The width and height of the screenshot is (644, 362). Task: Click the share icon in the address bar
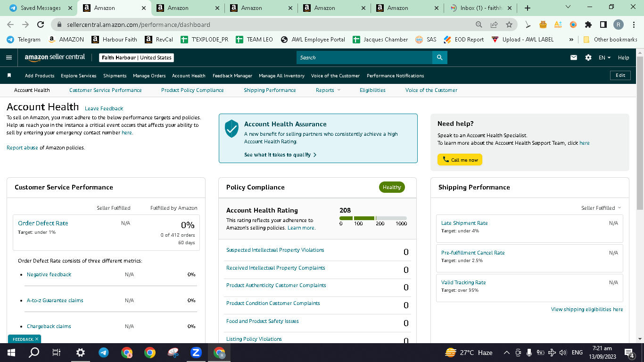pos(494,25)
